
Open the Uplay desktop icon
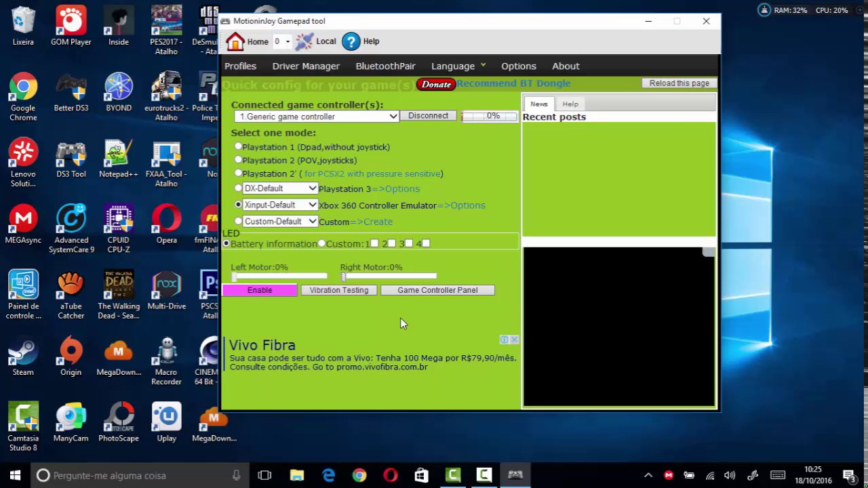click(x=166, y=422)
